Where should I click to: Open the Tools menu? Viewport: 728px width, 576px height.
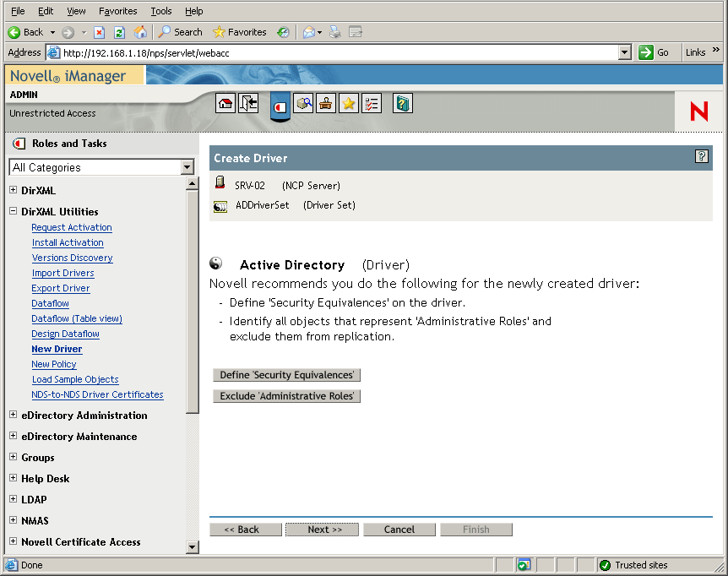[x=160, y=11]
